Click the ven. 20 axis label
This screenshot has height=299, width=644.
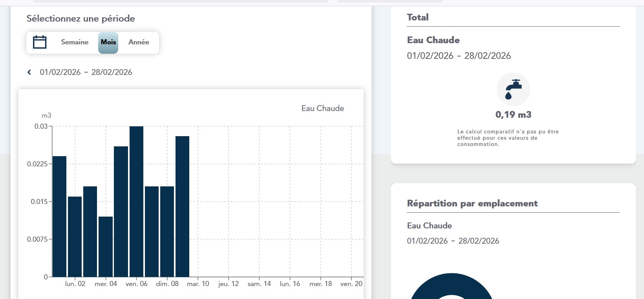351,284
